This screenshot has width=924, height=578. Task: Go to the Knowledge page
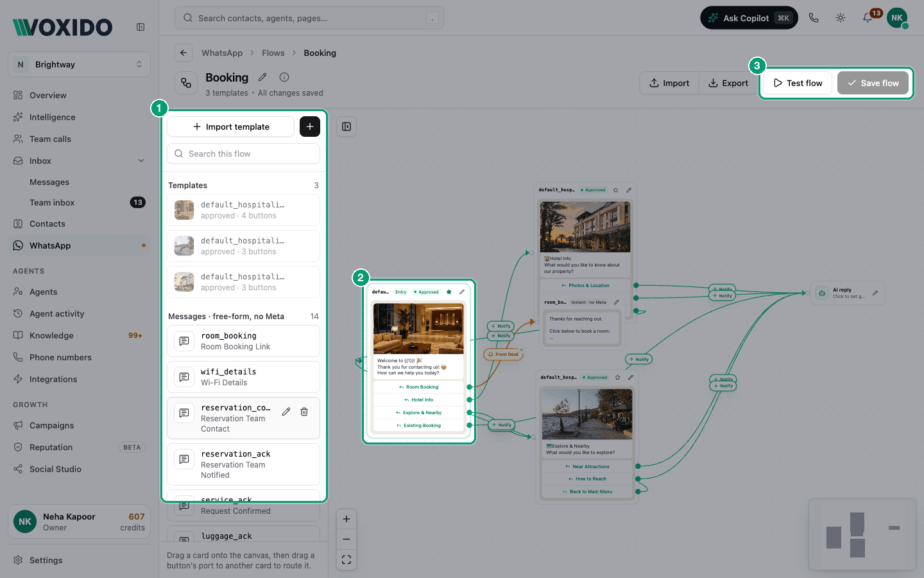point(80,335)
